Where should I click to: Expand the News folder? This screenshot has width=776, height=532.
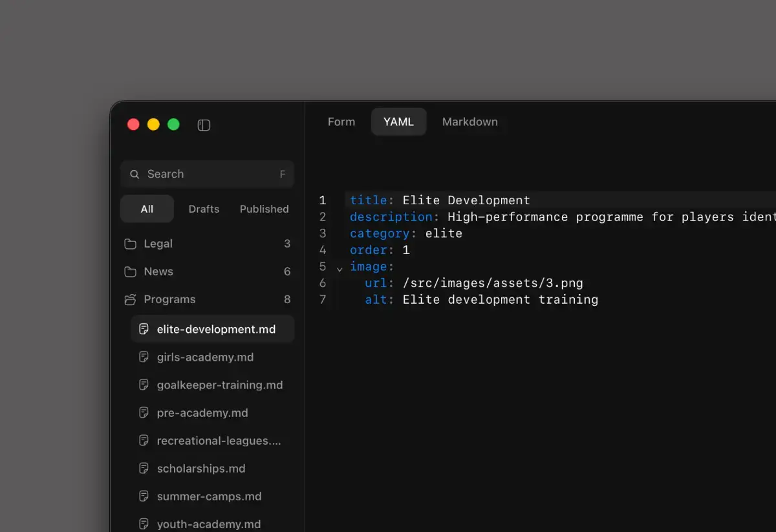coord(207,271)
